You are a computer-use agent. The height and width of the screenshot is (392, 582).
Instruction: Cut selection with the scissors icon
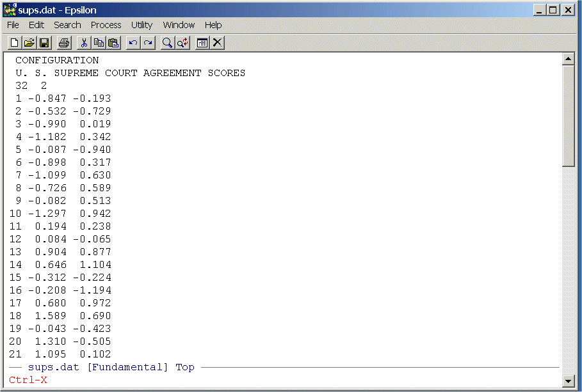[x=83, y=43]
